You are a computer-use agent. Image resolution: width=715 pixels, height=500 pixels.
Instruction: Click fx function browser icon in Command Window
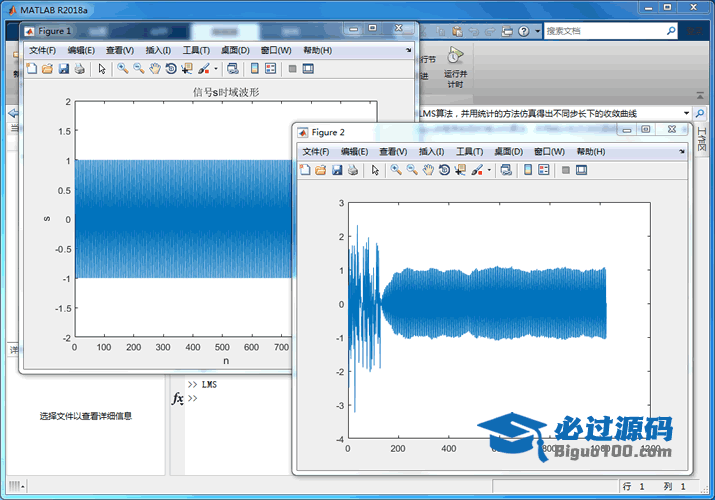[178, 398]
